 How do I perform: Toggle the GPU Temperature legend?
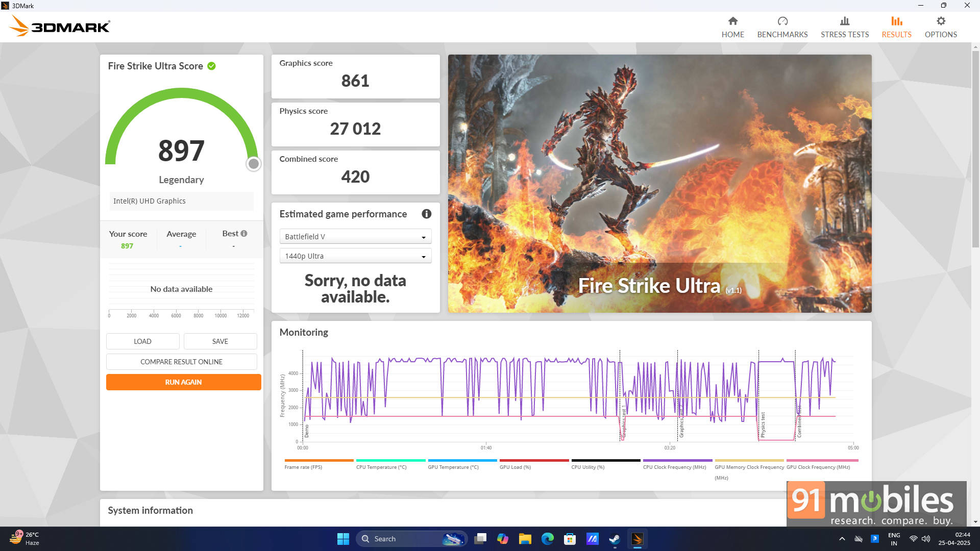point(462,464)
